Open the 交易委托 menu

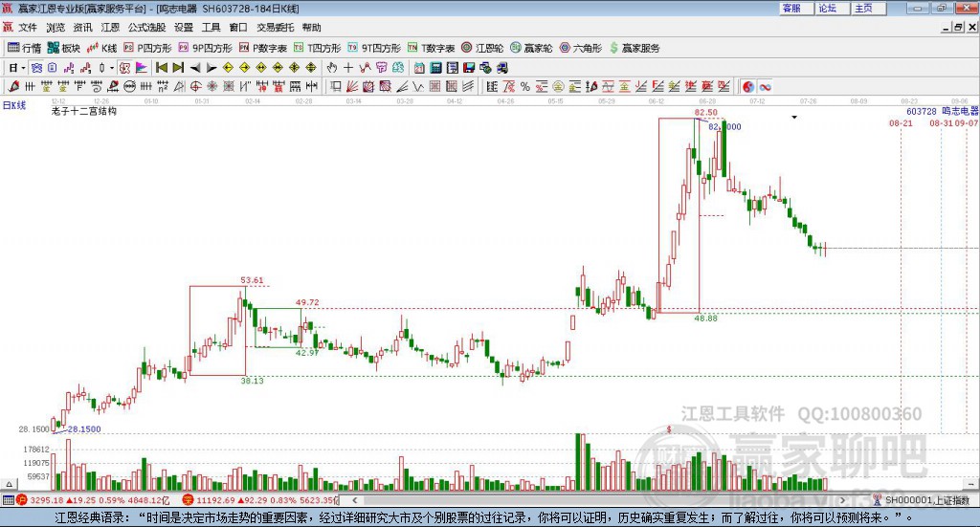(275, 28)
